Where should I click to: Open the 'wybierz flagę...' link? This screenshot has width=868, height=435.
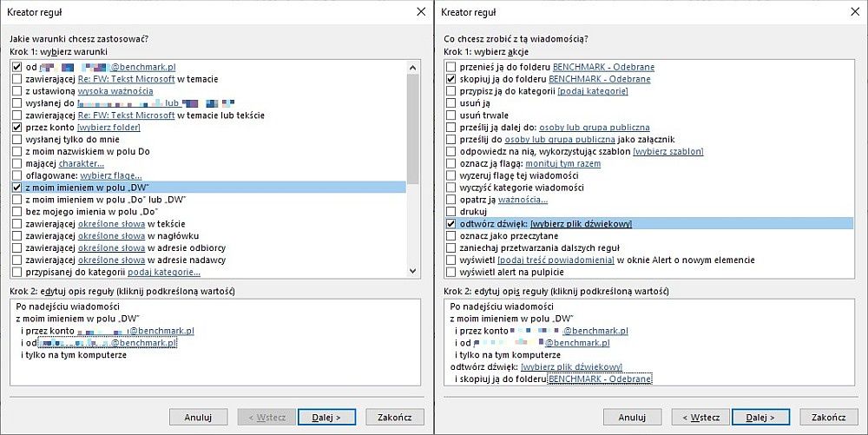(111, 176)
